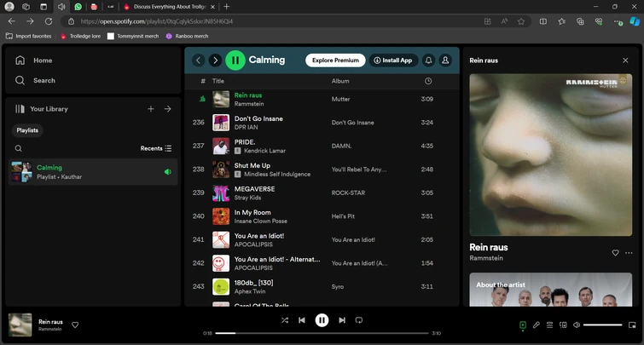Viewport: 644px width, 345px height.
Task: Open lyrics microphone icon
Action: pos(537,325)
